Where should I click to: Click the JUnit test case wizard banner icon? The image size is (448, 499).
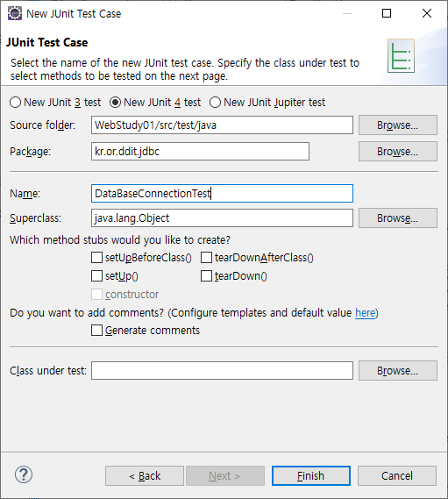point(401,56)
